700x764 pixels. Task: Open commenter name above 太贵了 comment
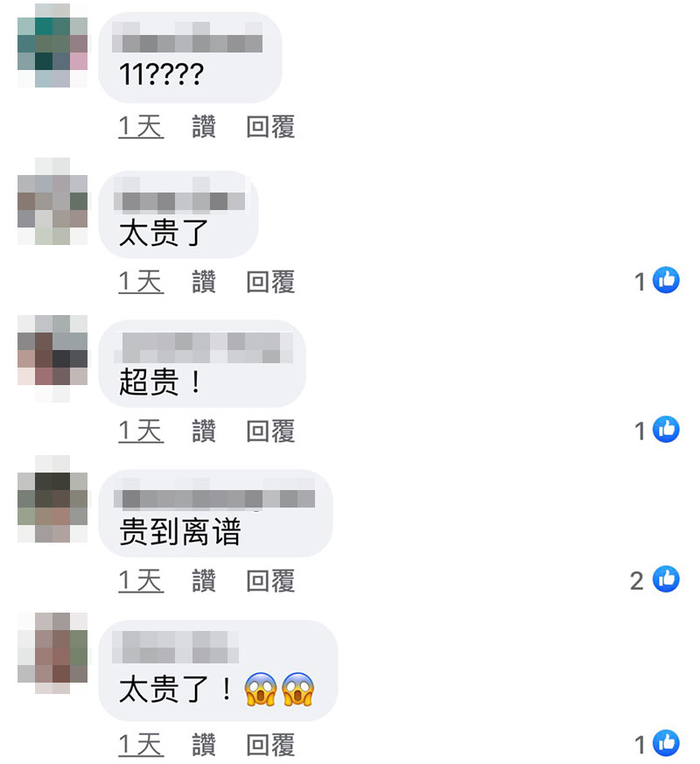pos(179,195)
